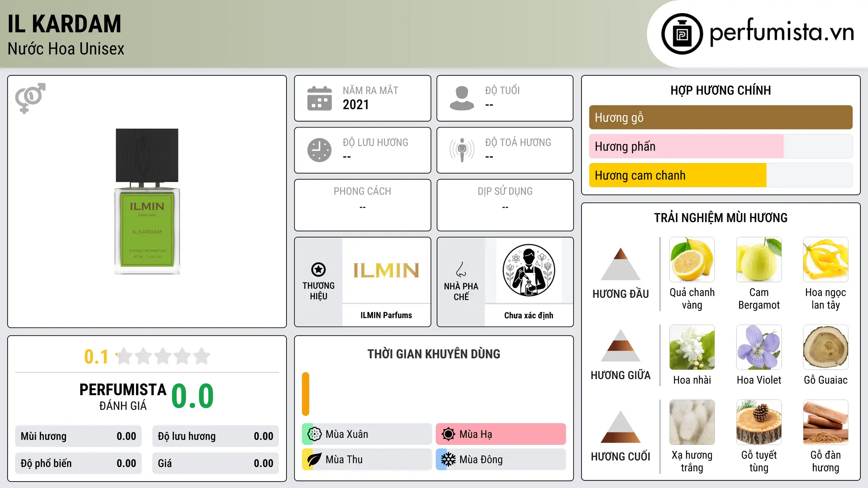This screenshot has width=868, height=488.
Task: Click the orange 0.1 user rating value
Action: (x=96, y=357)
